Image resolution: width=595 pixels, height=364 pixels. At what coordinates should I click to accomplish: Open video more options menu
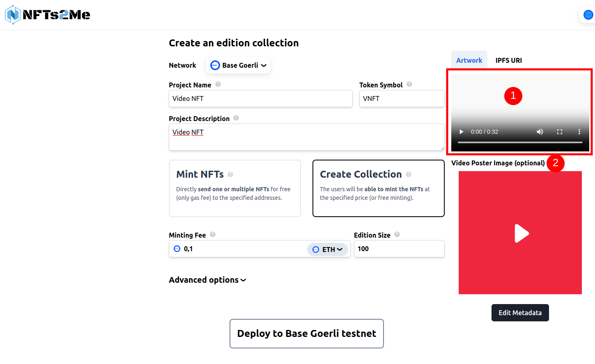[579, 132]
